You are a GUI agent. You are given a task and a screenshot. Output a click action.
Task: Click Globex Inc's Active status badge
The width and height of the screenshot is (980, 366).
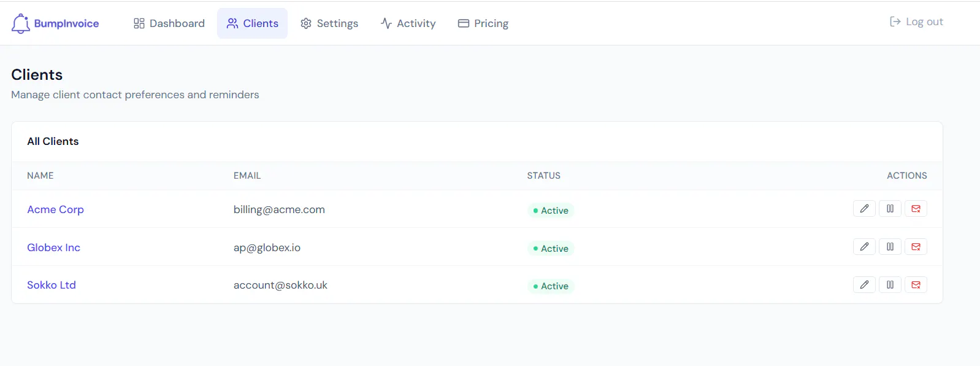tap(551, 249)
